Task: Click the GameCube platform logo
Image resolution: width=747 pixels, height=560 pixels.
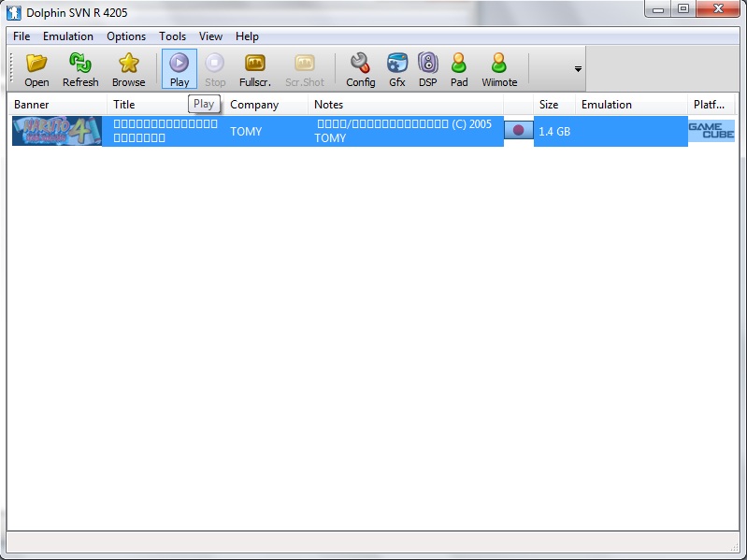Action: pyautogui.click(x=711, y=131)
